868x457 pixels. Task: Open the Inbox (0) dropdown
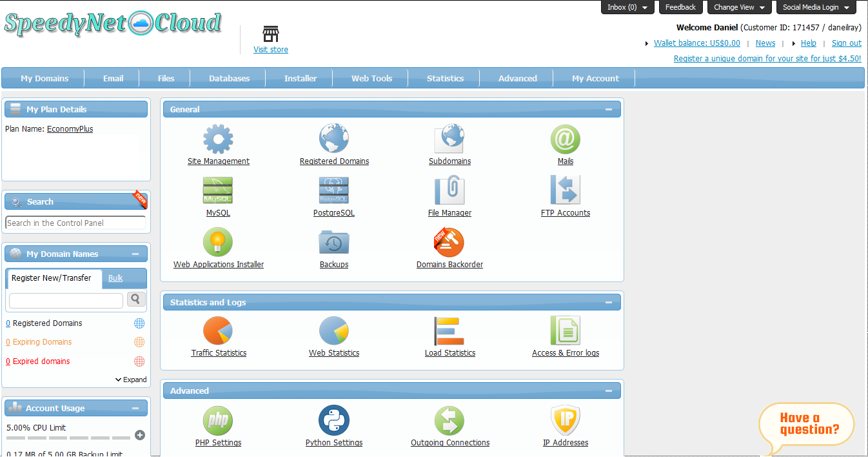[627, 7]
